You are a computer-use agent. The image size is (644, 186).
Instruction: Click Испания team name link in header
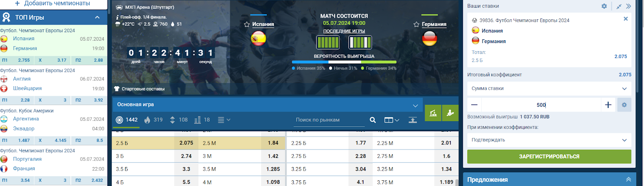click(263, 24)
